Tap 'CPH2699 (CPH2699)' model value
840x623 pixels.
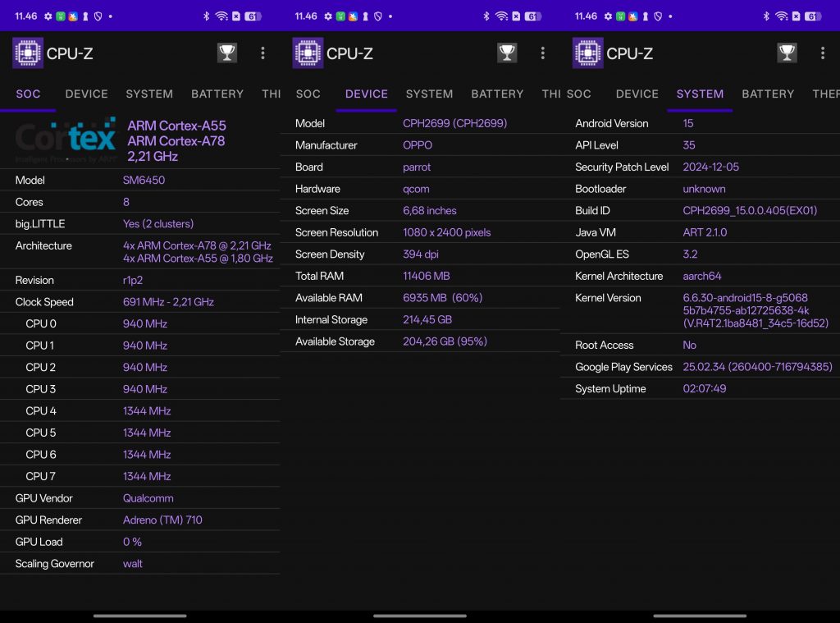click(454, 123)
